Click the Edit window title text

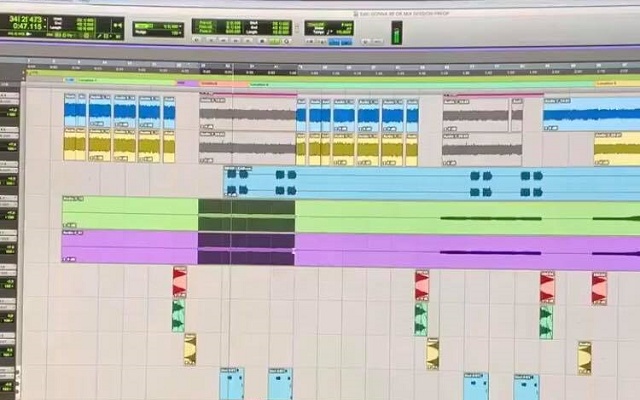[404, 14]
